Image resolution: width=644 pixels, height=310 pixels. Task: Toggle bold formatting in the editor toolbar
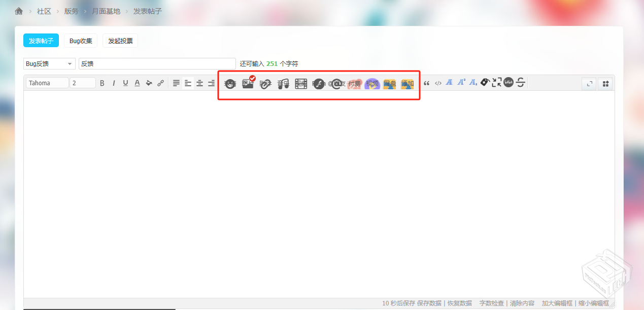(x=102, y=83)
